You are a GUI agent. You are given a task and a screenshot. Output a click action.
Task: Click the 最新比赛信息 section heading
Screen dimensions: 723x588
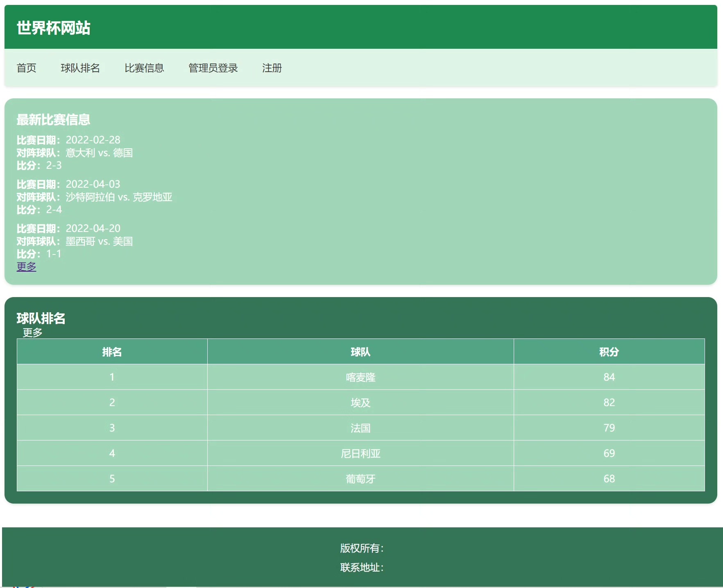point(53,120)
